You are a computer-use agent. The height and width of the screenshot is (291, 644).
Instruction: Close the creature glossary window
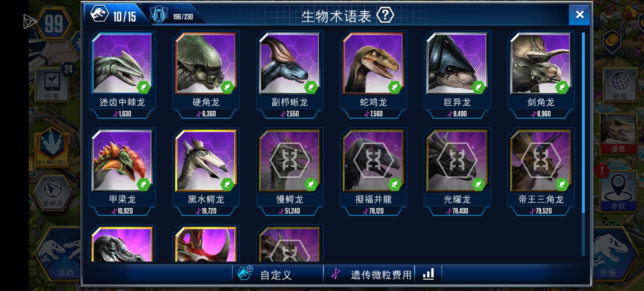click(580, 15)
